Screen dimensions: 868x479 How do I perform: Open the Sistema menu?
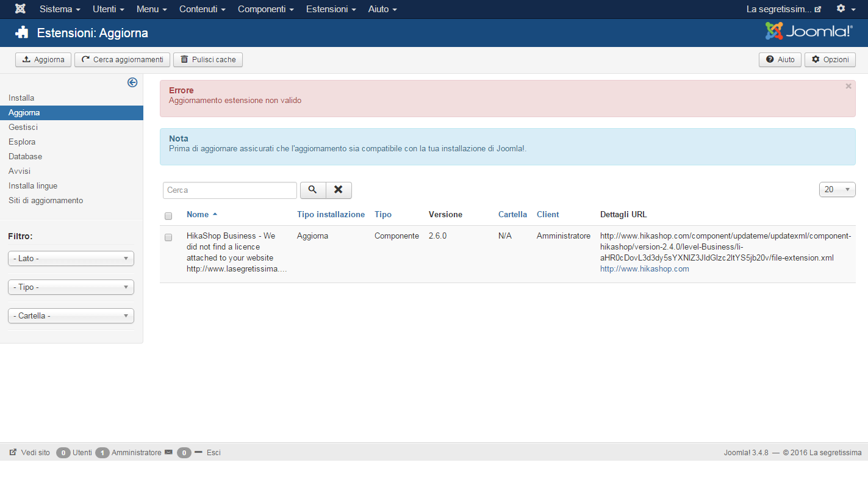pyautogui.click(x=60, y=9)
